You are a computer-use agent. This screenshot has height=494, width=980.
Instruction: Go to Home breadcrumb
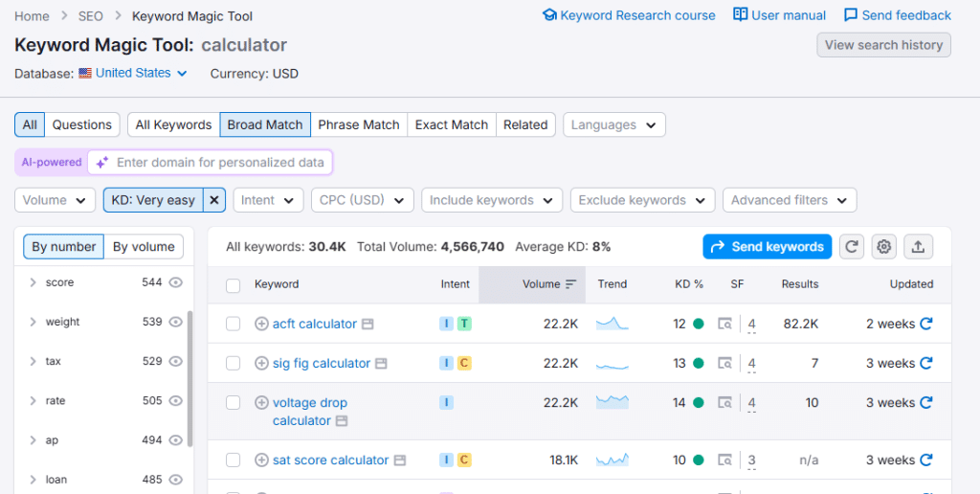[32, 15]
